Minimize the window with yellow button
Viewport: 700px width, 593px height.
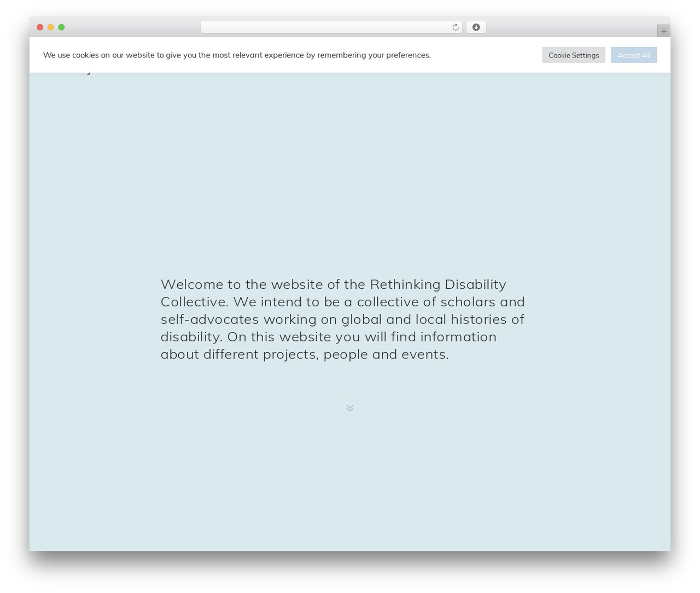50,27
